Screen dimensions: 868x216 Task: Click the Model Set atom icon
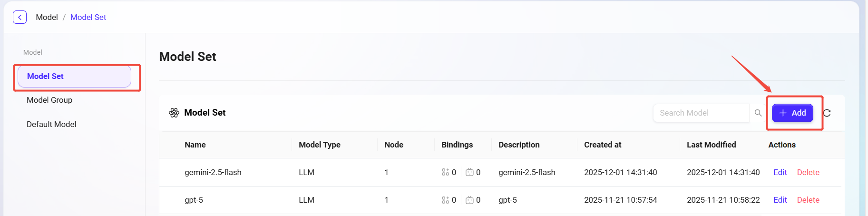(x=174, y=113)
